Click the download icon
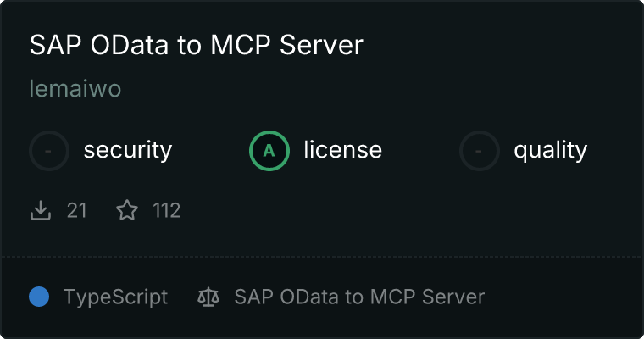The height and width of the screenshot is (339, 644). pos(41,210)
